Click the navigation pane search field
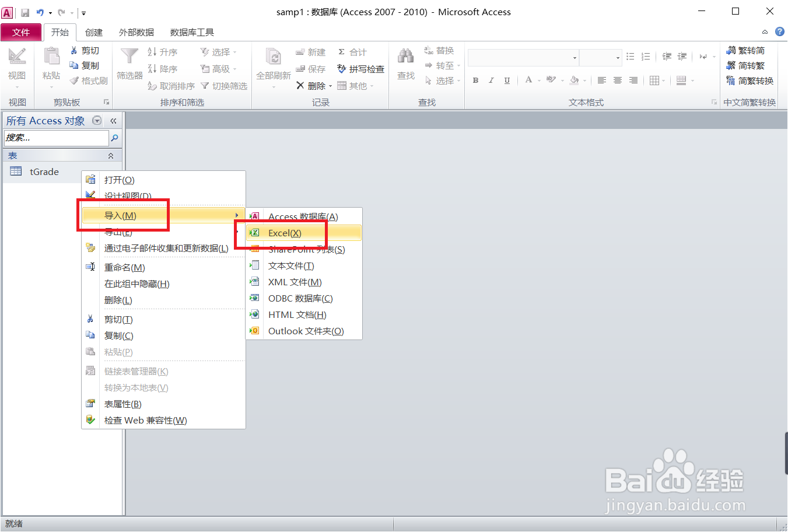This screenshot has width=788, height=532. click(57, 138)
